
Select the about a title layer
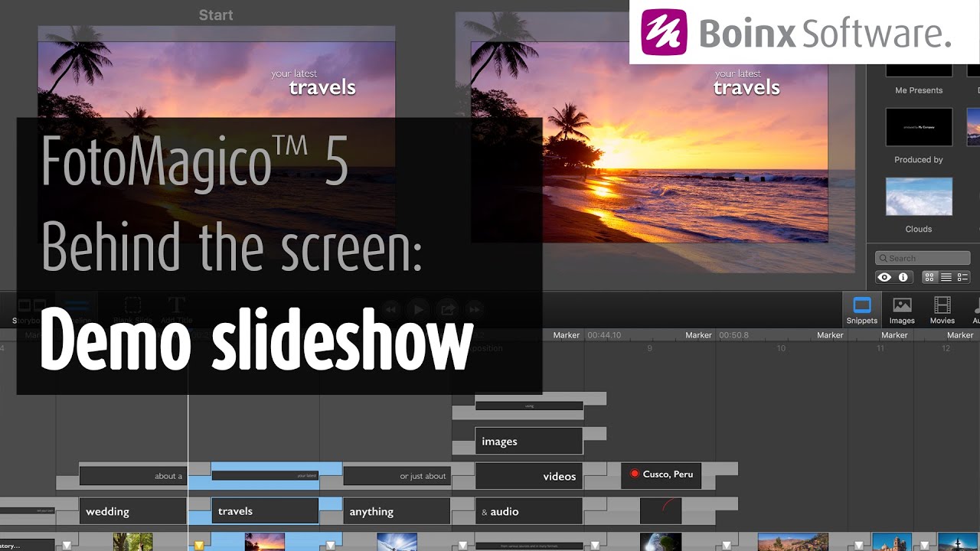(132, 475)
